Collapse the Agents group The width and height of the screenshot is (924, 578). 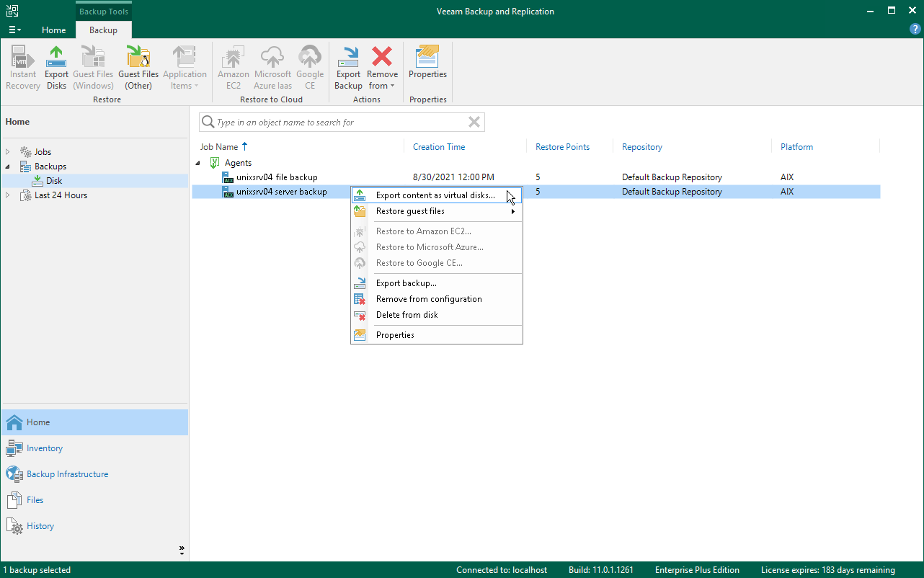(197, 162)
